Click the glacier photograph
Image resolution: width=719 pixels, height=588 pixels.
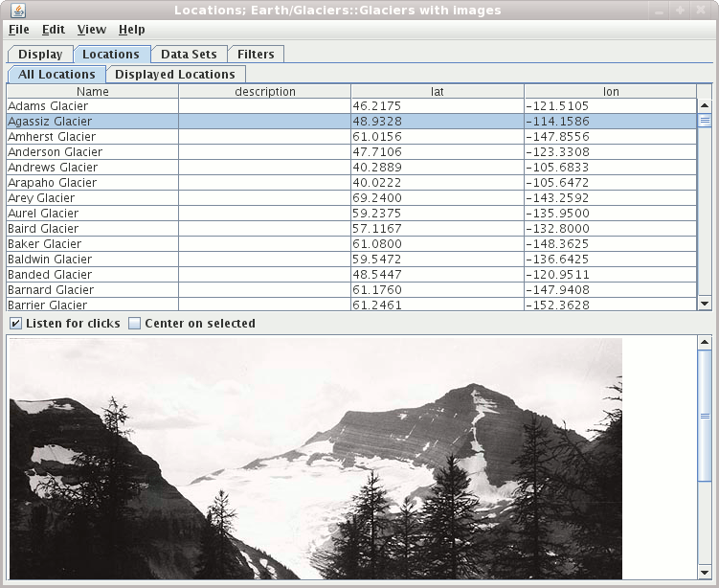point(315,458)
